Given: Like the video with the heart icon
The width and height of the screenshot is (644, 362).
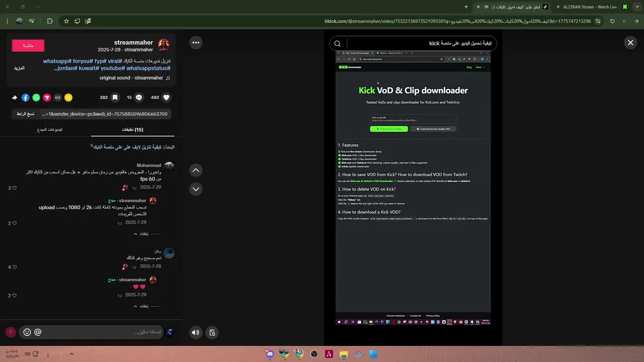Looking at the screenshot, I should tap(167, 98).
